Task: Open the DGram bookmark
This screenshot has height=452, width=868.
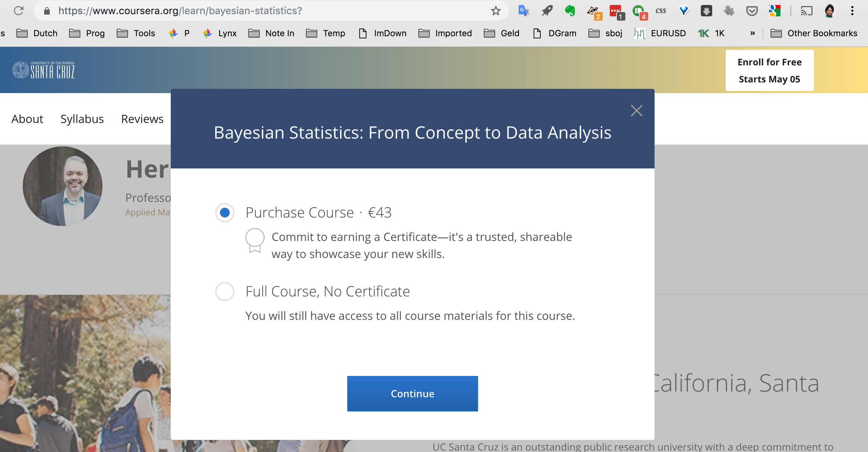Action: tap(555, 33)
